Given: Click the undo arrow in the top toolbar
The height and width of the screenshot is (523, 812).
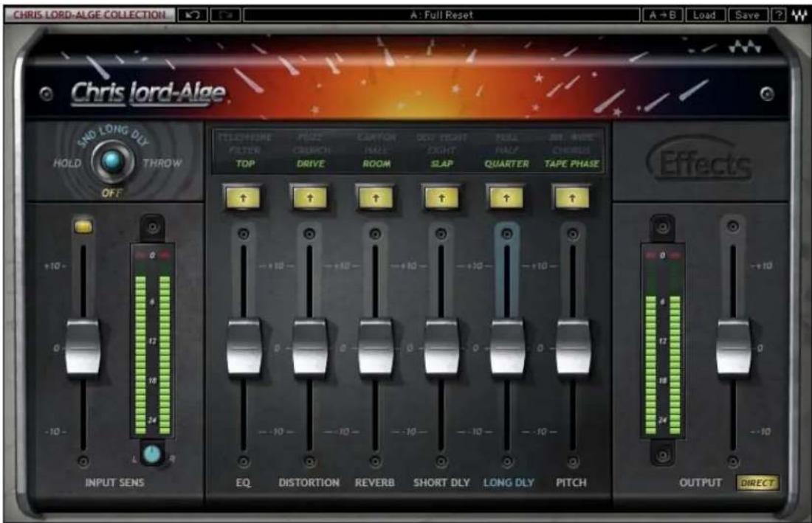Looking at the screenshot, I should click(x=193, y=15).
